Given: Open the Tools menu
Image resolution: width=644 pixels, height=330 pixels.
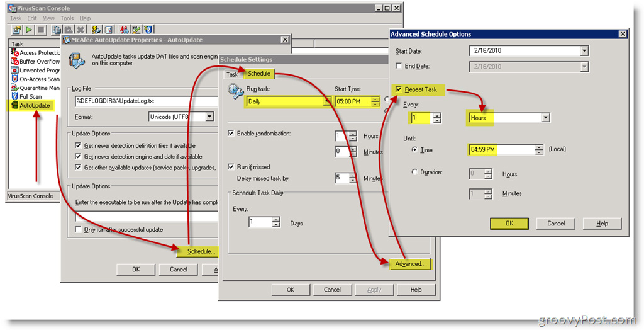Looking at the screenshot, I should click(67, 18).
